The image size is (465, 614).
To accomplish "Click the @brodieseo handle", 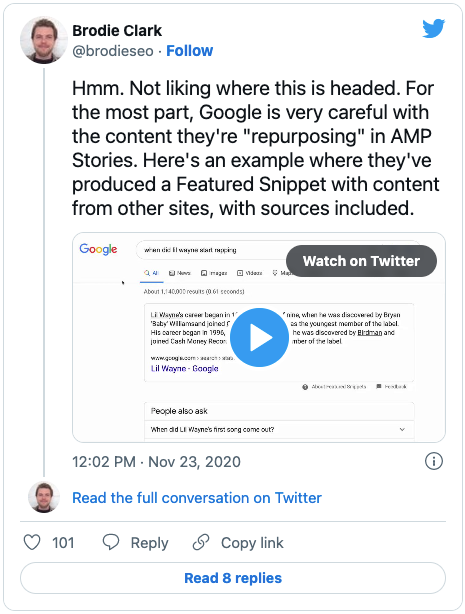I will pos(113,51).
